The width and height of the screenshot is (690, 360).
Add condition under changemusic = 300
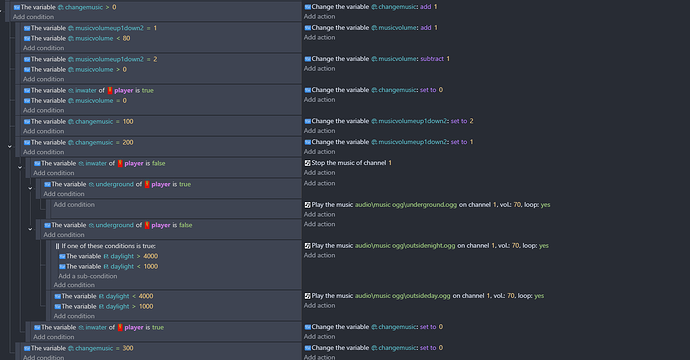tap(44, 357)
